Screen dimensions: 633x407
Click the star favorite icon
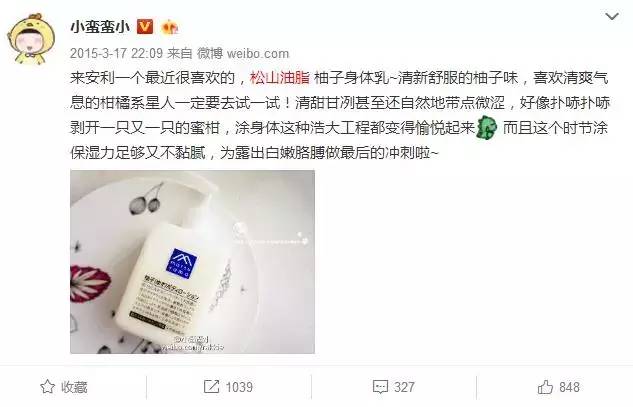[48, 387]
